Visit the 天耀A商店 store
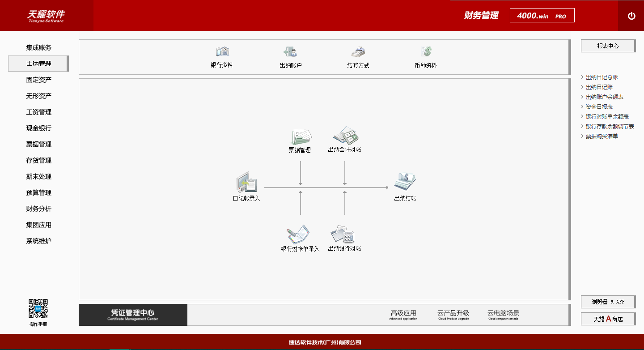Screen dimensions: 644x350 click(608, 319)
